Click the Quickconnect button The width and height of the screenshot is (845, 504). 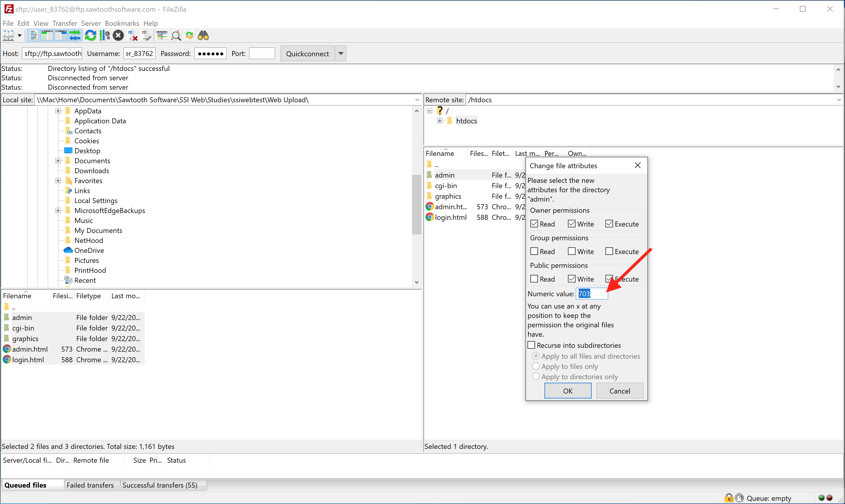tap(307, 53)
